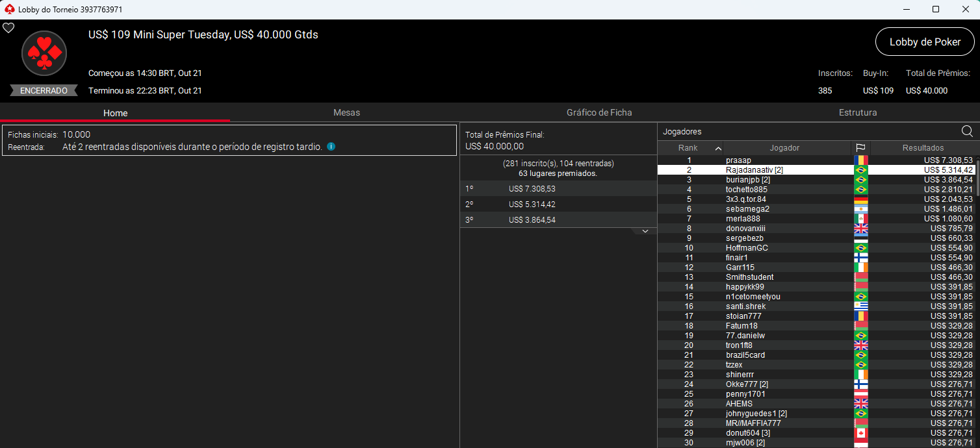Sort the list by the Jogador header
This screenshot has height=448, width=980.
click(x=784, y=148)
